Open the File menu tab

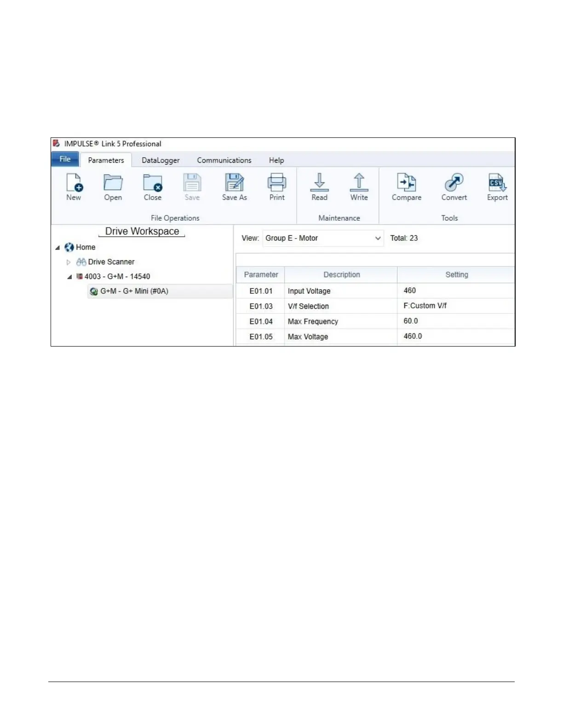point(65,159)
